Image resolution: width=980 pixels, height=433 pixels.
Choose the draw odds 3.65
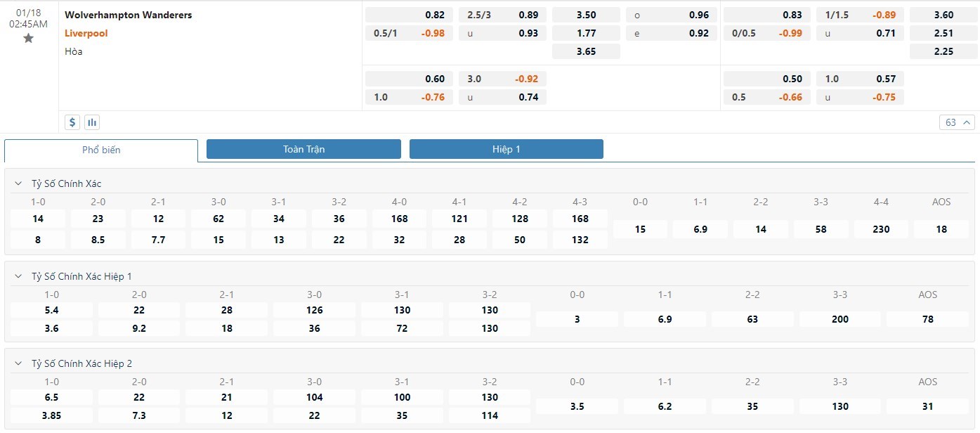pos(586,51)
